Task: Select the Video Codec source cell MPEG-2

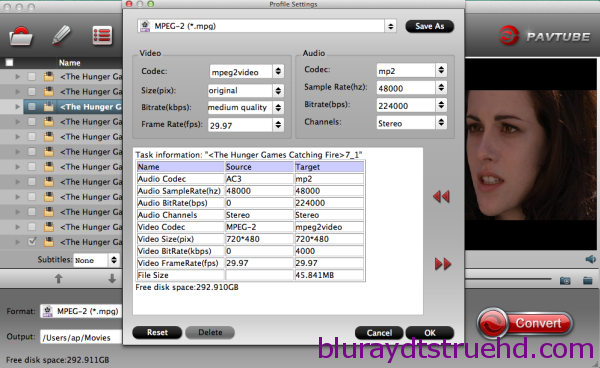Action: click(x=259, y=227)
